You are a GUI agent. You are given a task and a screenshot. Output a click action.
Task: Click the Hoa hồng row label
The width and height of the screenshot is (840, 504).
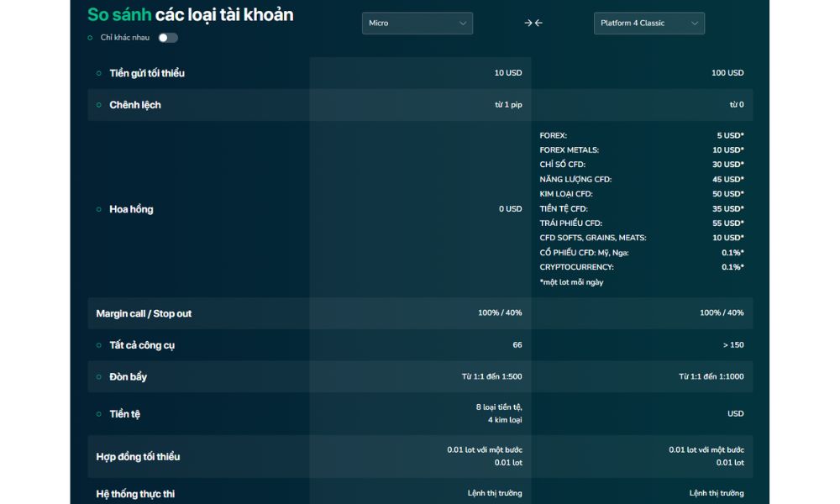coord(131,209)
